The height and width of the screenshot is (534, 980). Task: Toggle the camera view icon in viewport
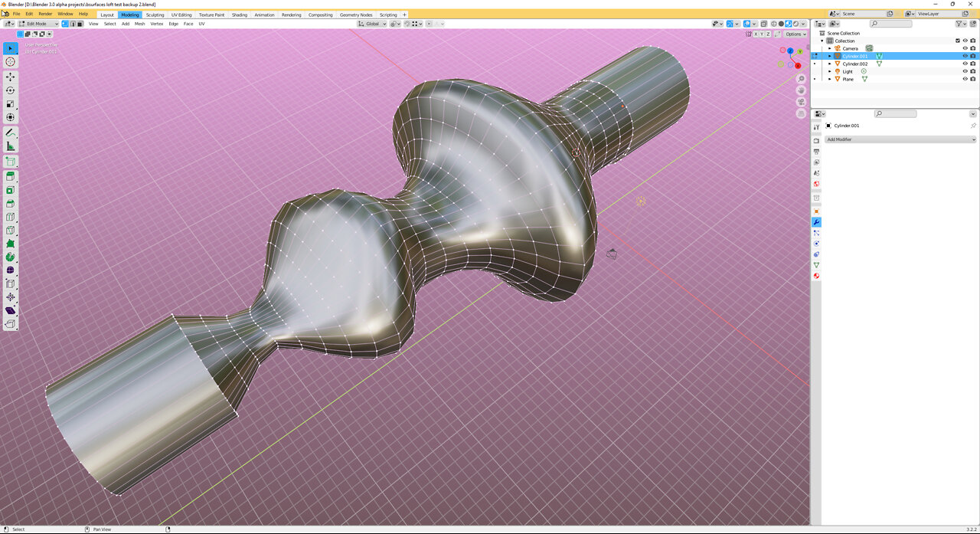click(x=801, y=102)
